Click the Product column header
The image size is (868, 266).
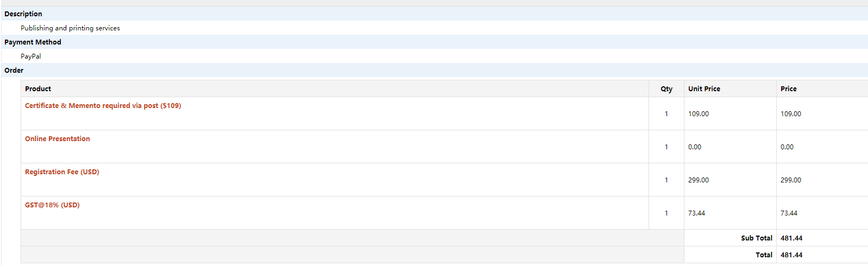tap(38, 89)
